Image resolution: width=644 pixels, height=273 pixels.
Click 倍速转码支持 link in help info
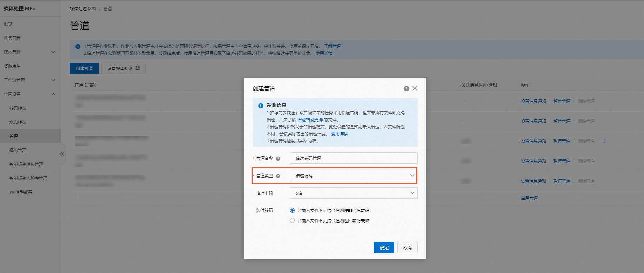click(310, 120)
